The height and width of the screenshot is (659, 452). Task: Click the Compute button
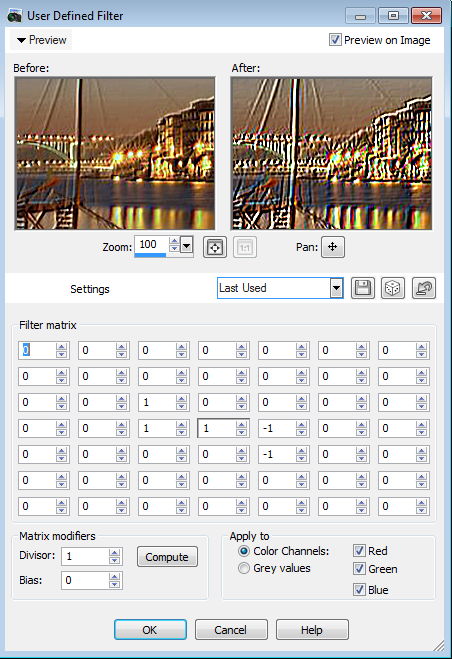pos(167,557)
